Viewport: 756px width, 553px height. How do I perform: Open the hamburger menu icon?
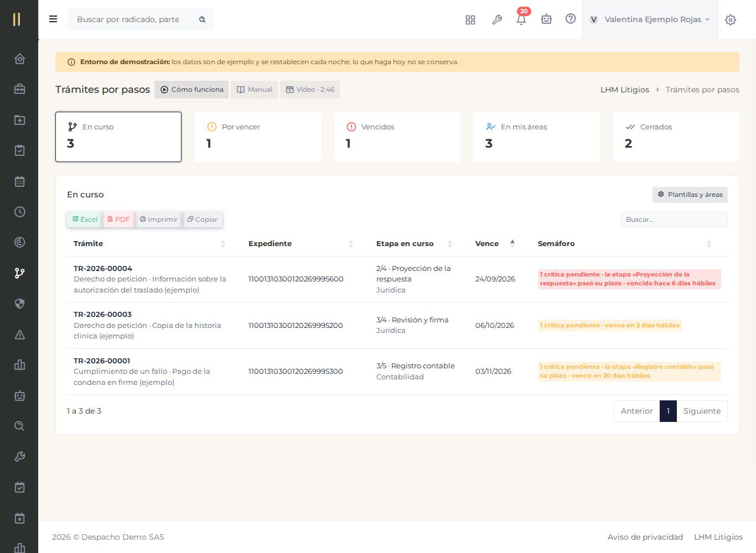[x=53, y=19]
